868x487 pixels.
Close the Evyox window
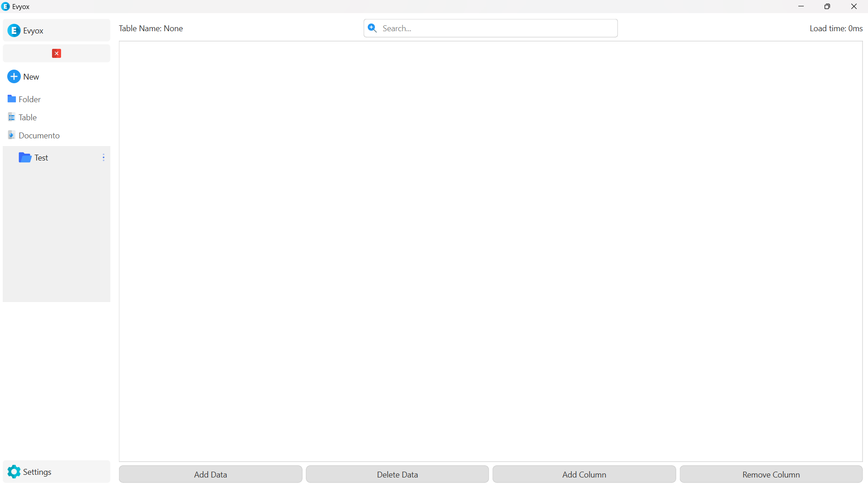[x=854, y=6]
